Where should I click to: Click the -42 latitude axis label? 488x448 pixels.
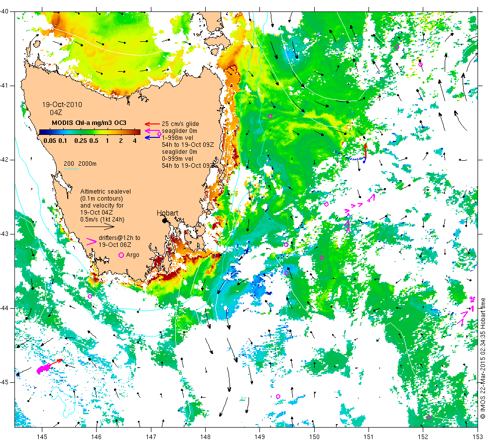(x=4, y=160)
